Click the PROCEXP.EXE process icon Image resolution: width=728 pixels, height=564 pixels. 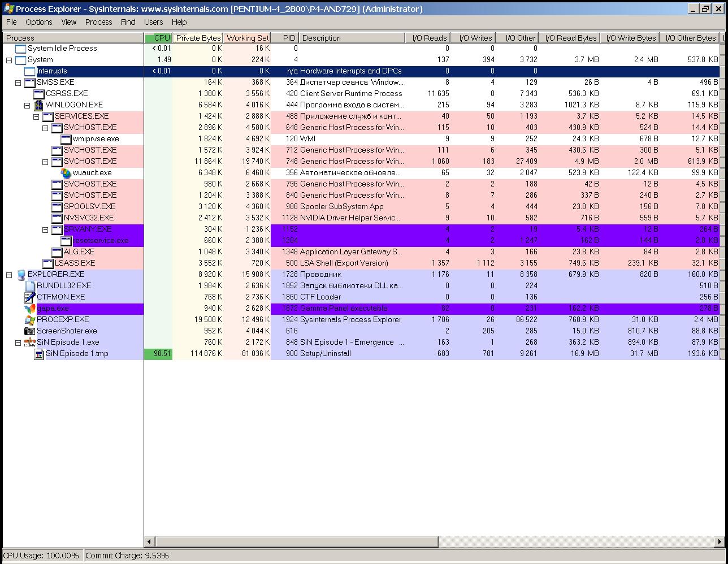30,320
